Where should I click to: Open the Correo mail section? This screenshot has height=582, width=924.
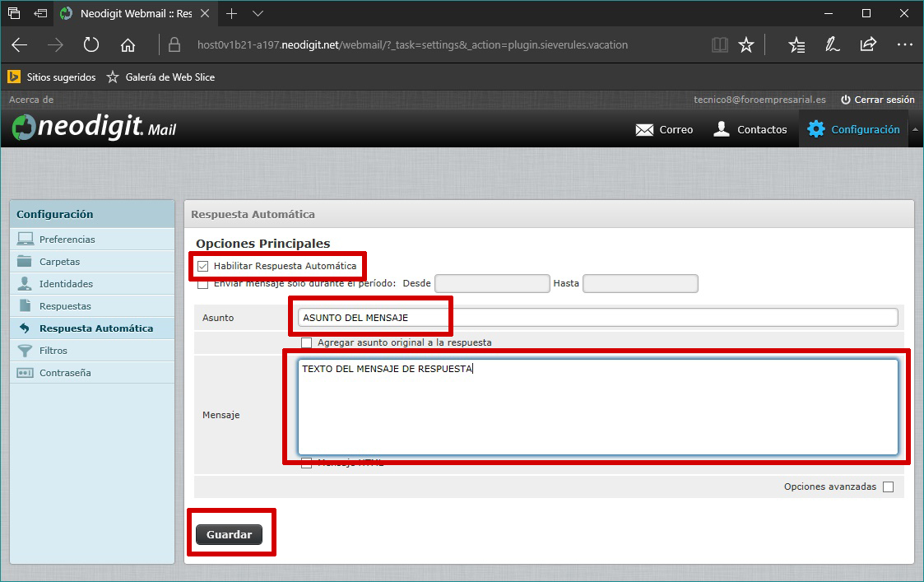[664, 130]
